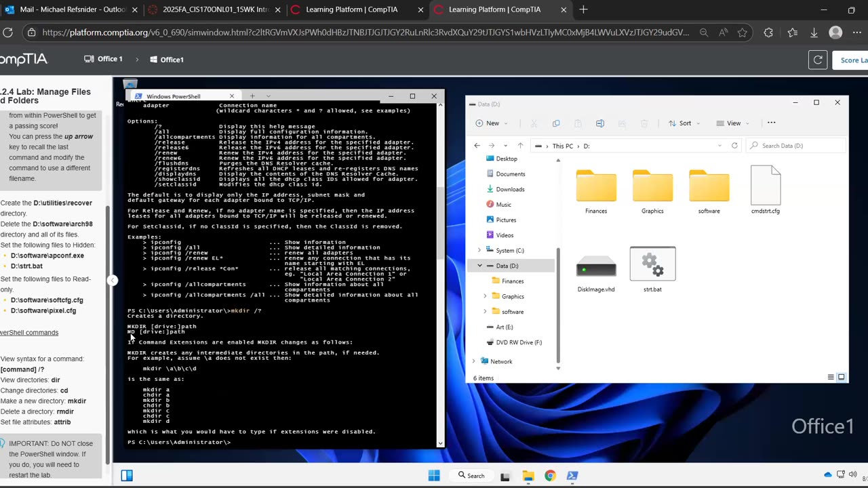Click the PowerShell window vertical scrollbar
868x488 pixels.
coord(441,224)
